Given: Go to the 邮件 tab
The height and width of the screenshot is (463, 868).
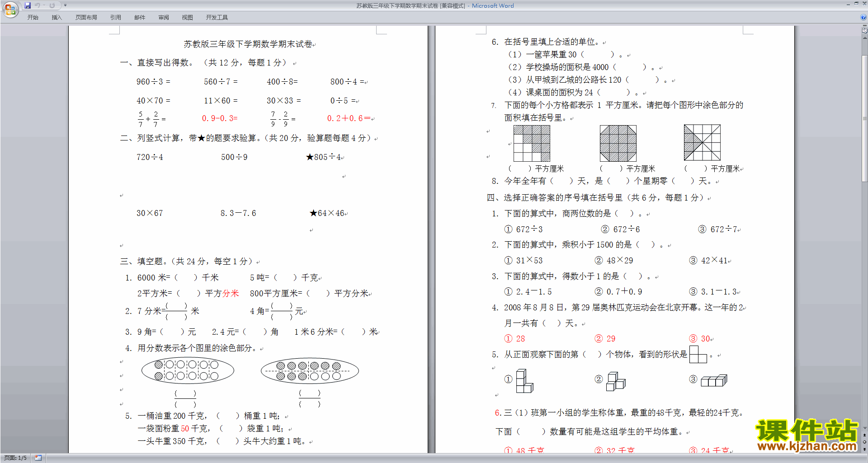Looking at the screenshot, I should point(140,18).
